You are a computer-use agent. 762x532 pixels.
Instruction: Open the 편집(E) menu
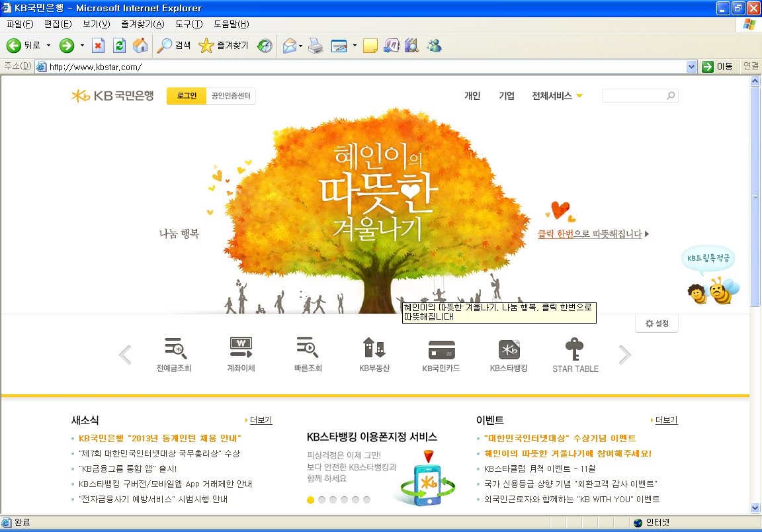coord(58,24)
